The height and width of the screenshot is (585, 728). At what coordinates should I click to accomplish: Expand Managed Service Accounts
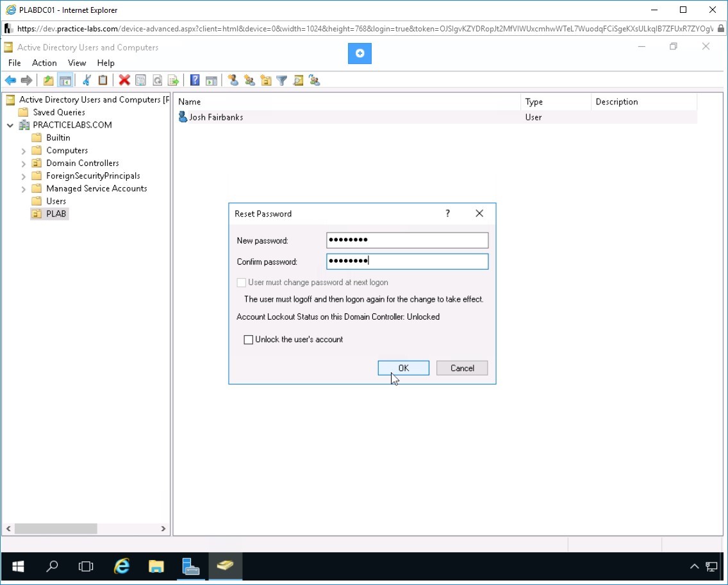pos(23,189)
